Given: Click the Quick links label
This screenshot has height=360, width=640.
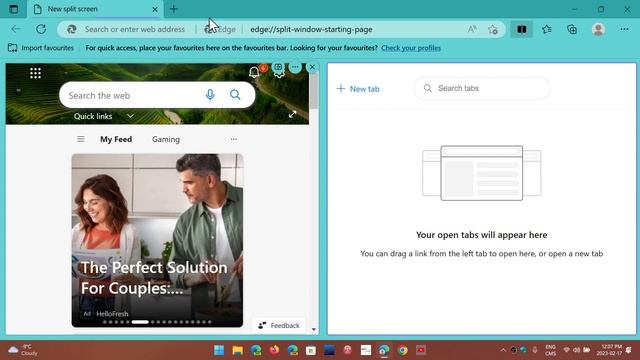Looking at the screenshot, I should click(x=93, y=116).
